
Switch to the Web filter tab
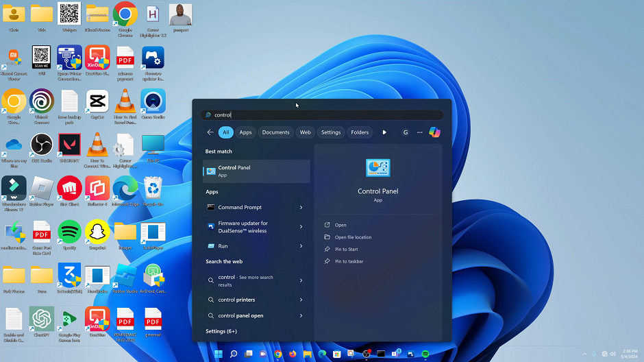[x=305, y=132]
